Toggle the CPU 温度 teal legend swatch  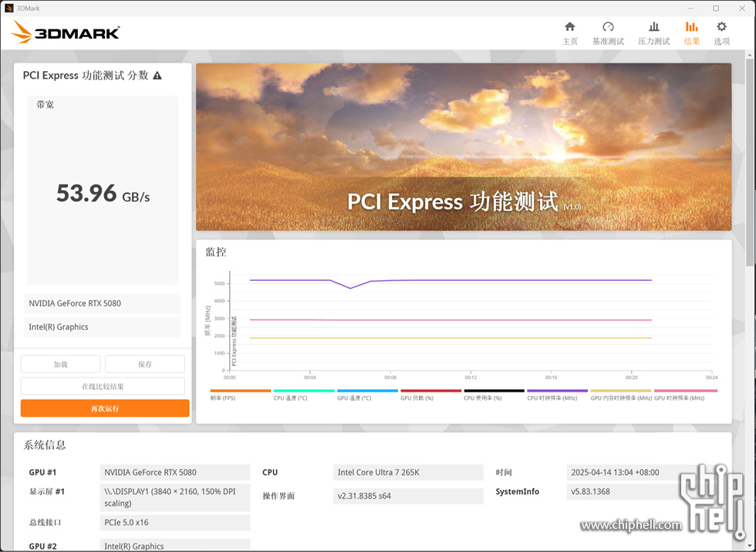coord(304,391)
